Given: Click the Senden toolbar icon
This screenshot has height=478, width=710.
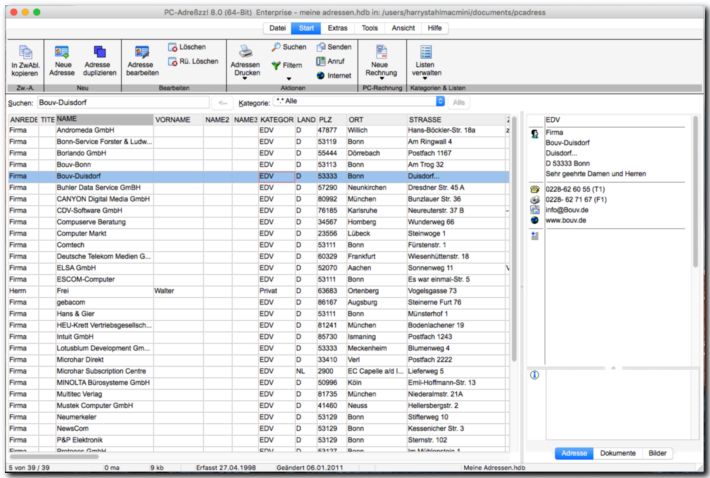Looking at the screenshot, I should (334, 47).
